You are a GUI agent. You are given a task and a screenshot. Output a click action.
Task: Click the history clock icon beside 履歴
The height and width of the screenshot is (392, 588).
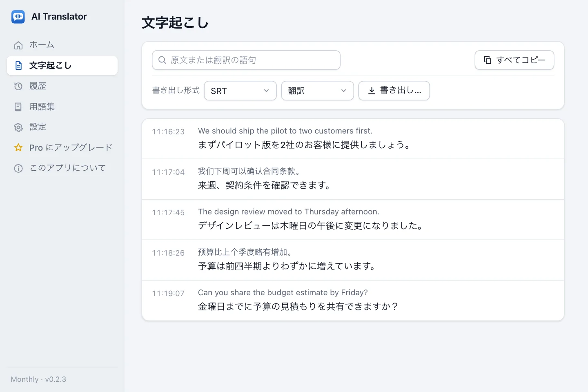click(x=18, y=86)
